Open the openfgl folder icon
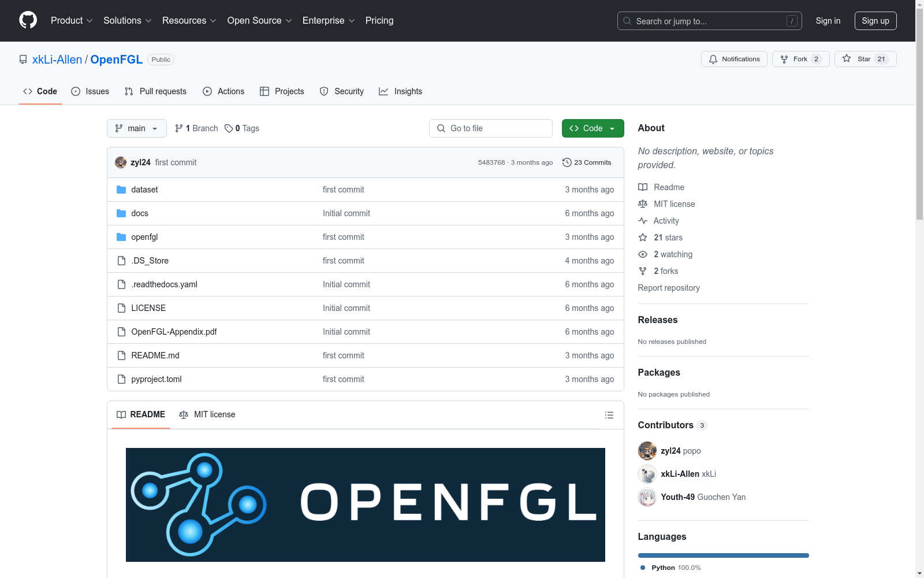 121,237
